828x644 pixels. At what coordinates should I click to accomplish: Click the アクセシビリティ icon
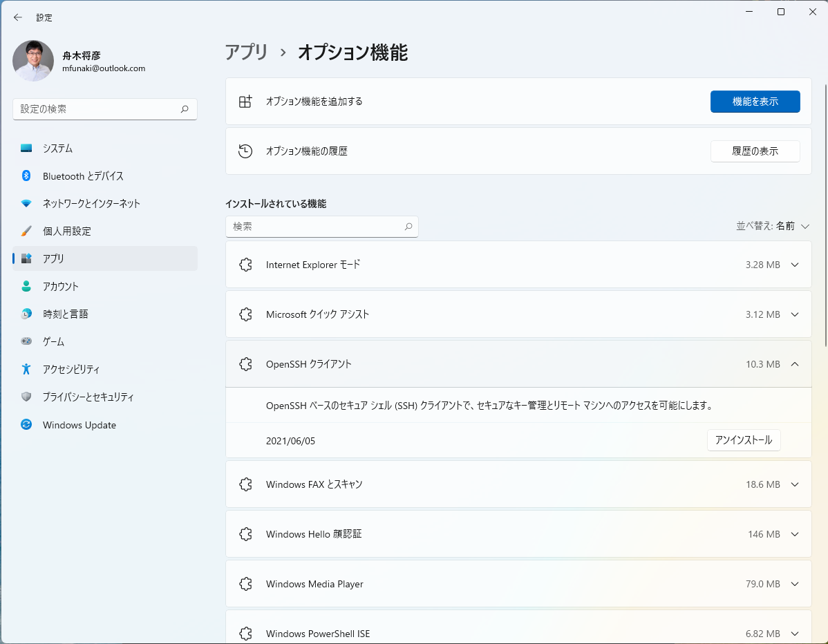point(25,369)
